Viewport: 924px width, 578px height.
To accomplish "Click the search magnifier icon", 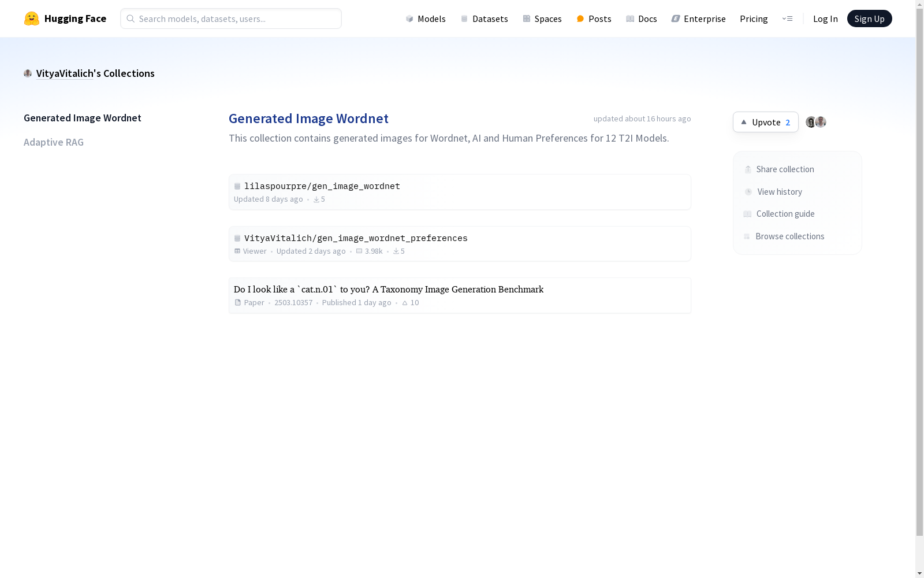I will 131,18.
